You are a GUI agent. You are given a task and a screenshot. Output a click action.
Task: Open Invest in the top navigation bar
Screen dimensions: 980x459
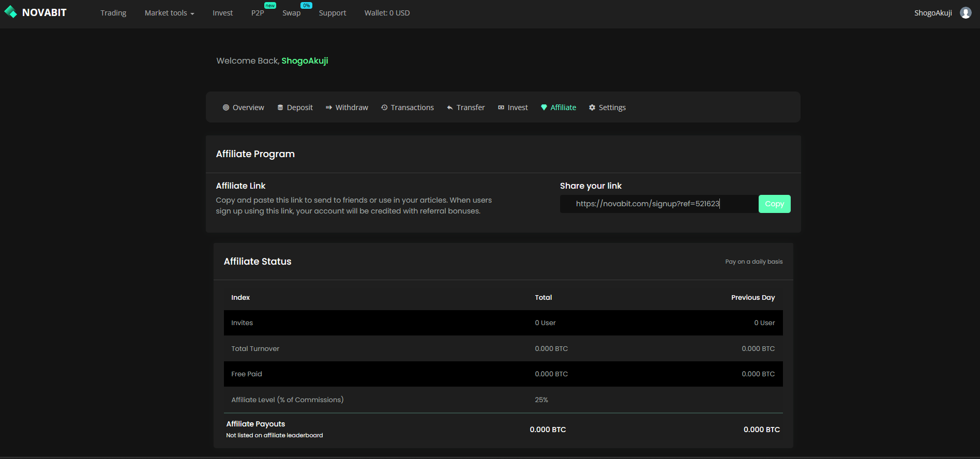(222, 13)
